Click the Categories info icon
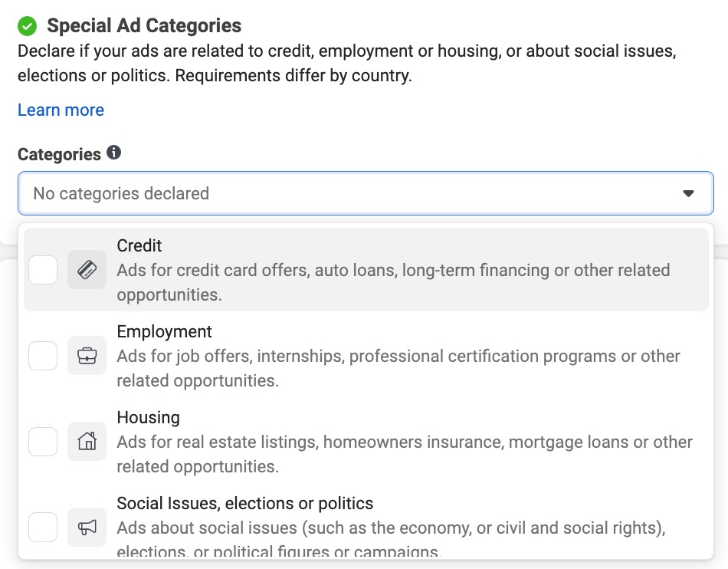Screen dimensions: 728x569 coord(114,153)
